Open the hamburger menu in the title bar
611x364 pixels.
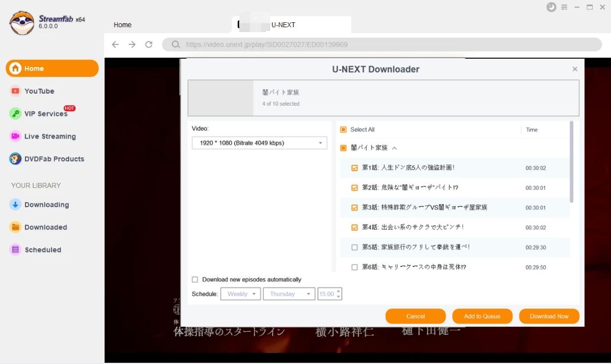564,7
